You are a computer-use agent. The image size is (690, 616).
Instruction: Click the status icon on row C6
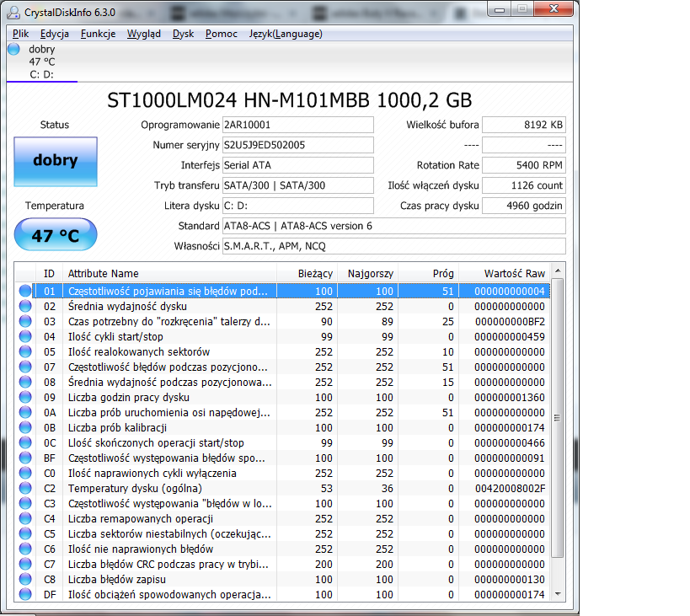pos(25,549)
